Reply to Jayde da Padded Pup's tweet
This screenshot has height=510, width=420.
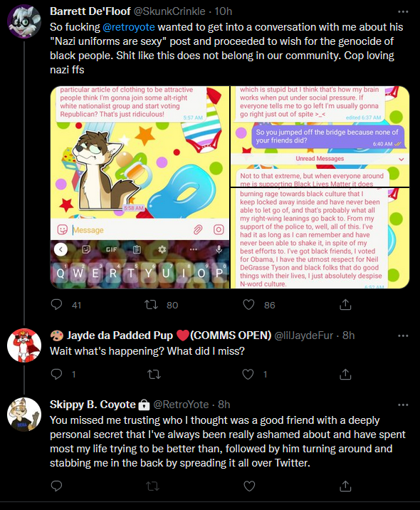pyautogui.click(x=56, y=375)
